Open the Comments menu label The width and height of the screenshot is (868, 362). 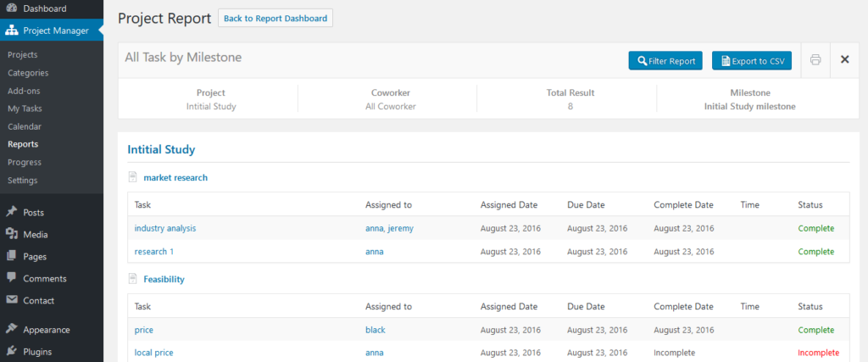pos(45,278)
